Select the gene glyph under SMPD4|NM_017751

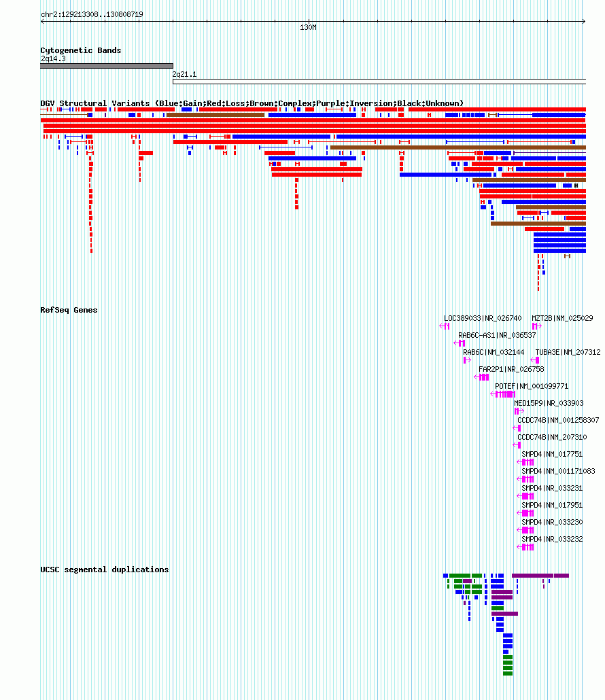coord(525,462)
